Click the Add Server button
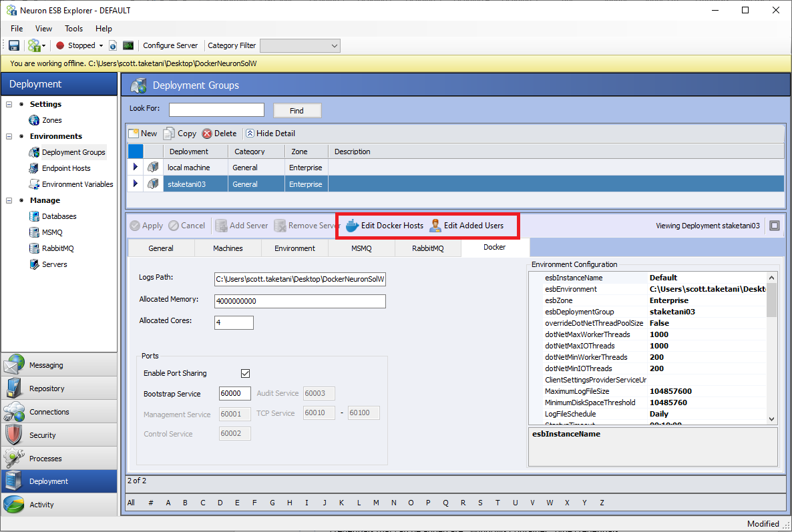 [x=242, y=226]
